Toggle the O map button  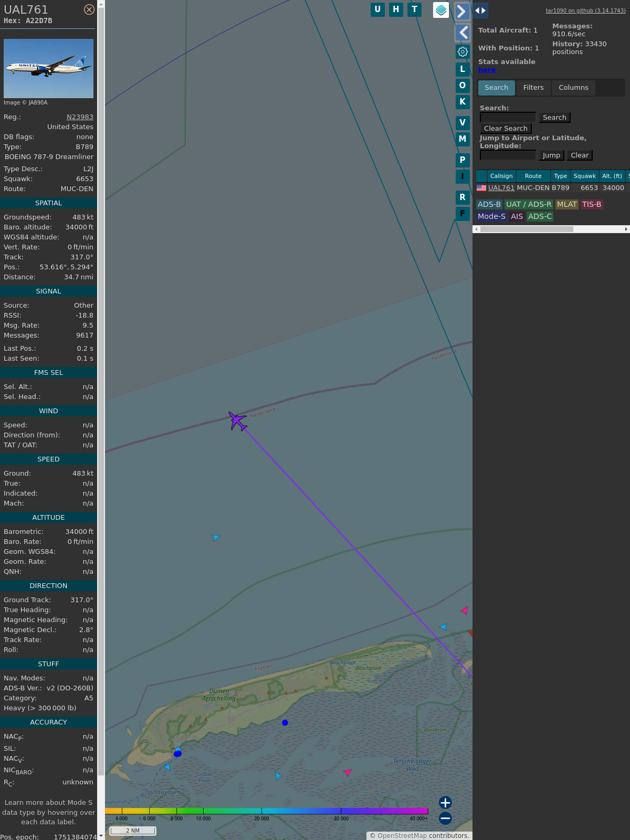[x=463, y=86]
